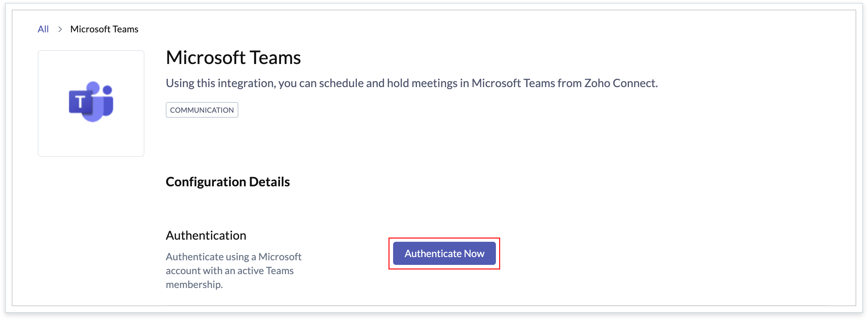Click the Authentication section label

(x=206, y=235)
